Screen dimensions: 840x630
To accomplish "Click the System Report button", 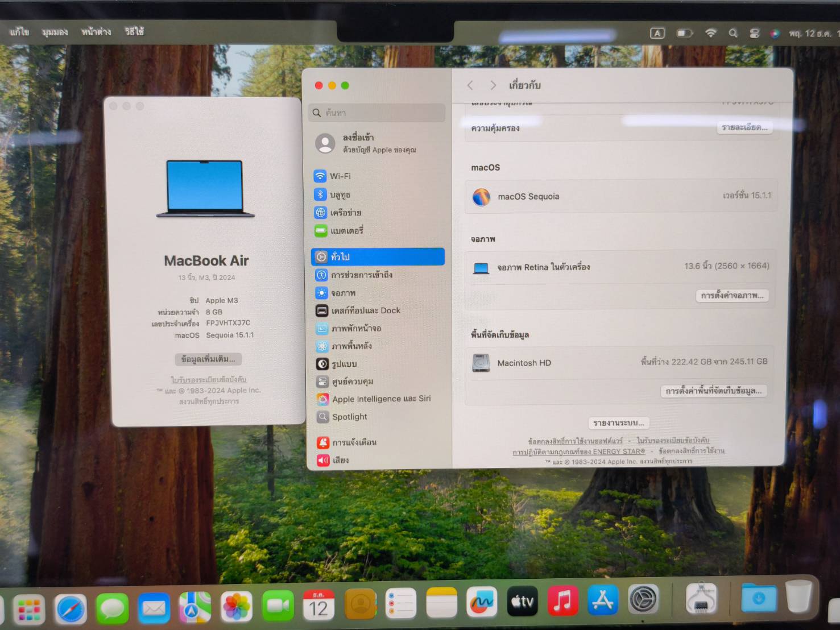I will click(618, 423).
